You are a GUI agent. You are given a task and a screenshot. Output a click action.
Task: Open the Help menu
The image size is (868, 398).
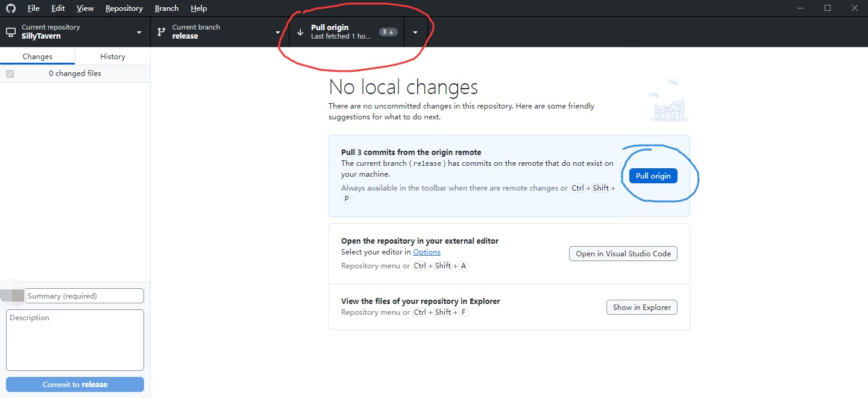tap(198, 8)
